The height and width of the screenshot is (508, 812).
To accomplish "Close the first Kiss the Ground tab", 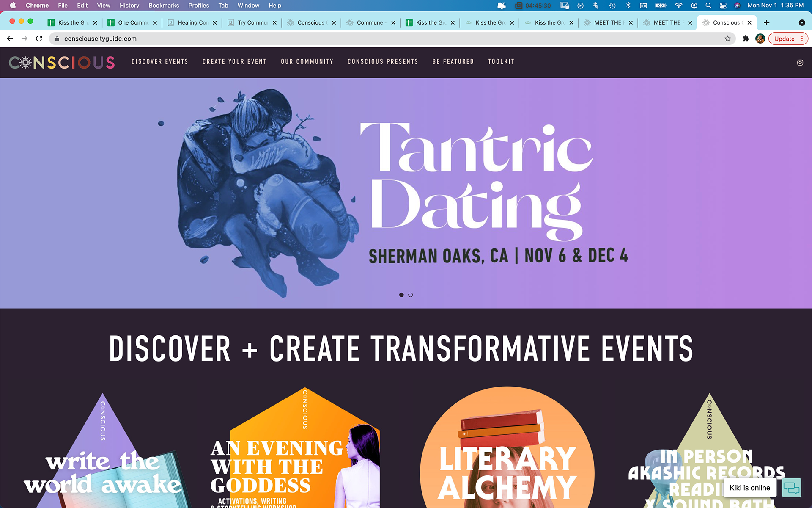I will click(x=95, y=23).
